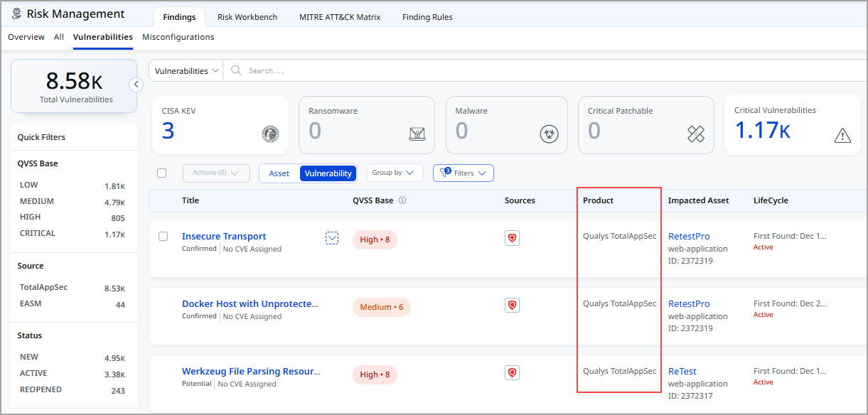Click the High • 8 badge for Werkzeug row

point(375,374)
